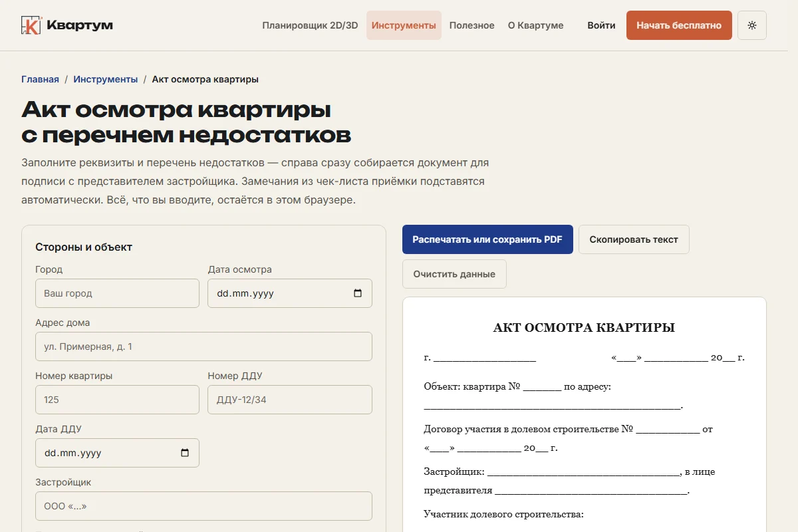
Task: Toggle the light/dark theme sun icon
Action: click(x=752, y=25)
